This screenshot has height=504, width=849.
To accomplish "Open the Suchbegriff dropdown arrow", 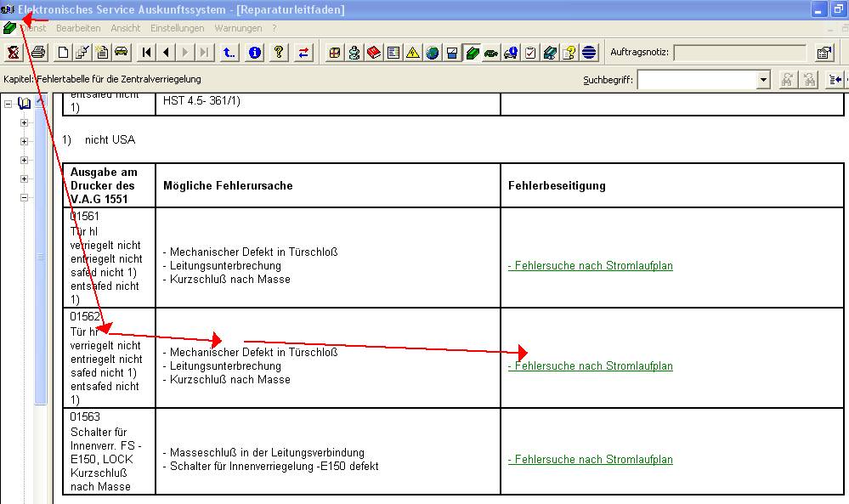I will pos(762,80).
